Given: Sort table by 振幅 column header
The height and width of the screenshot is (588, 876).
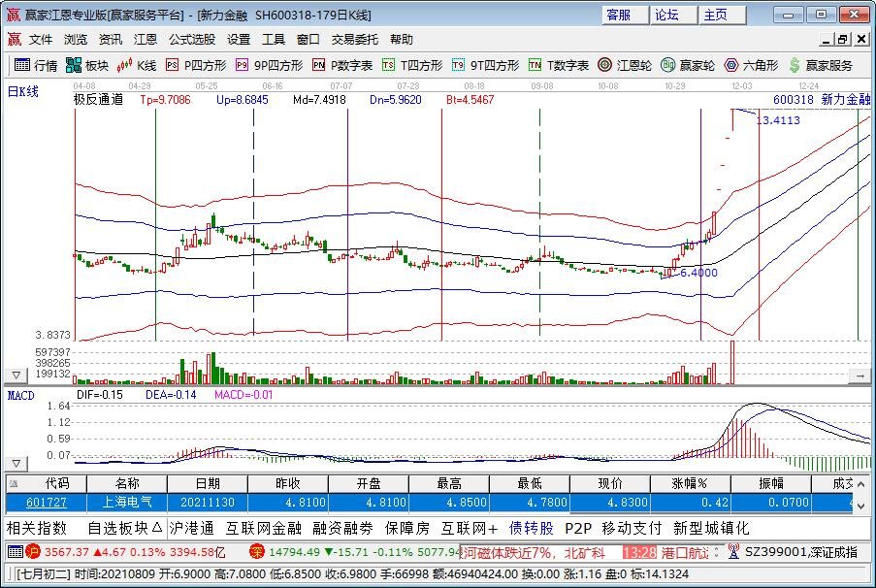Looking at the screenshot, I should [771, 483].
